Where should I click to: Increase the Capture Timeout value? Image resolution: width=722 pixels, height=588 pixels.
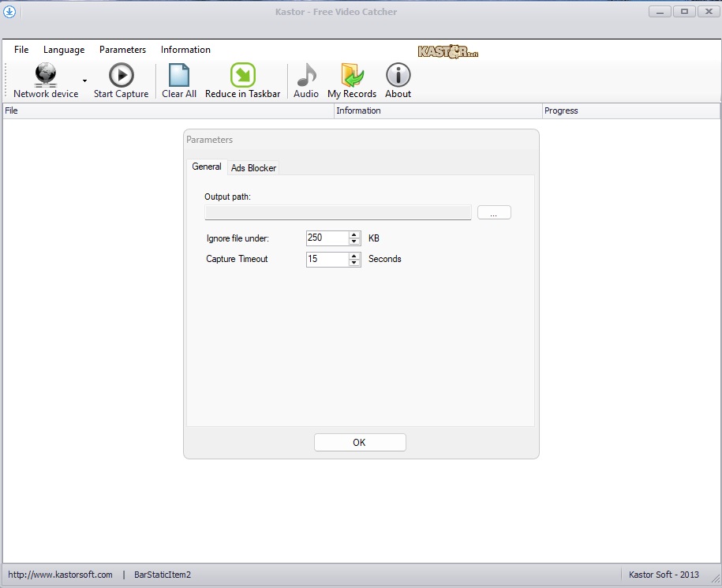point(354,256)
